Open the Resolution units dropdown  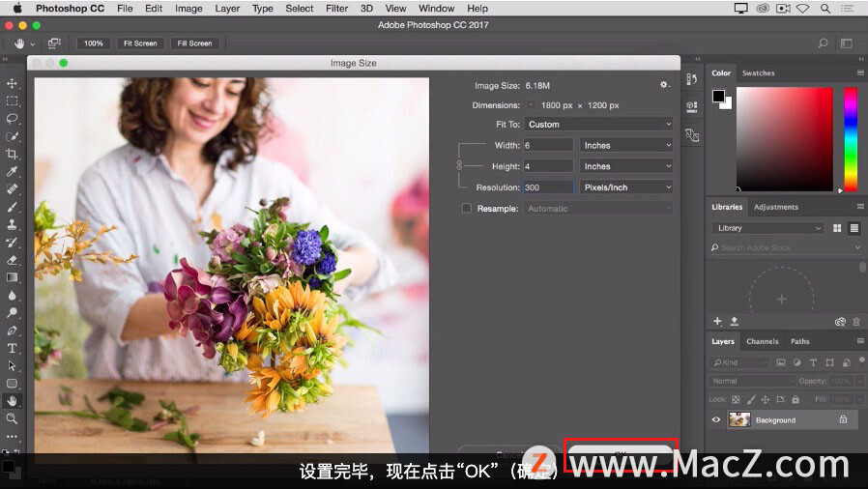[626, 187]
